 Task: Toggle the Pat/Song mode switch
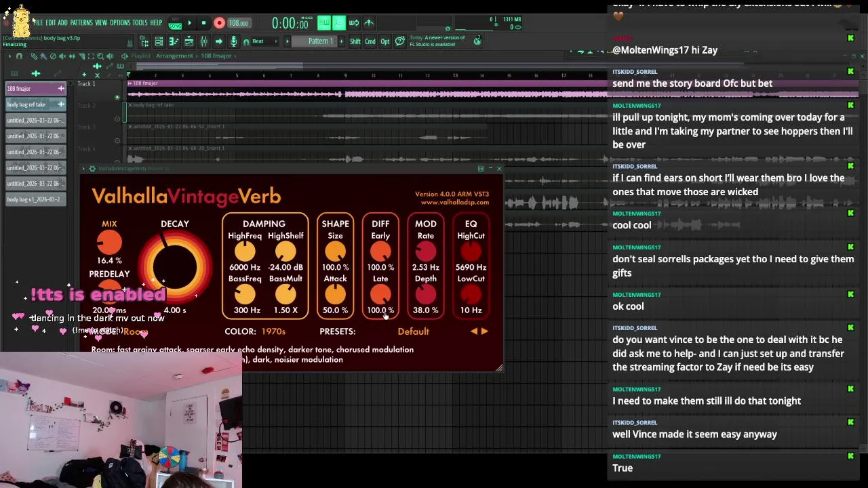pos(175,23)
